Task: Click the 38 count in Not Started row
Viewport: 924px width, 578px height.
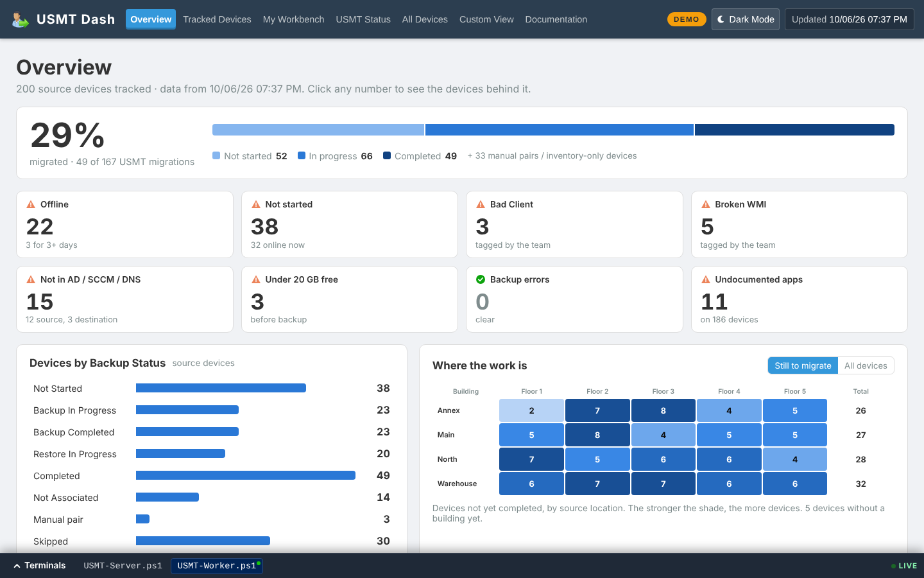Action: pyautogui.click(x=383, y=388)
